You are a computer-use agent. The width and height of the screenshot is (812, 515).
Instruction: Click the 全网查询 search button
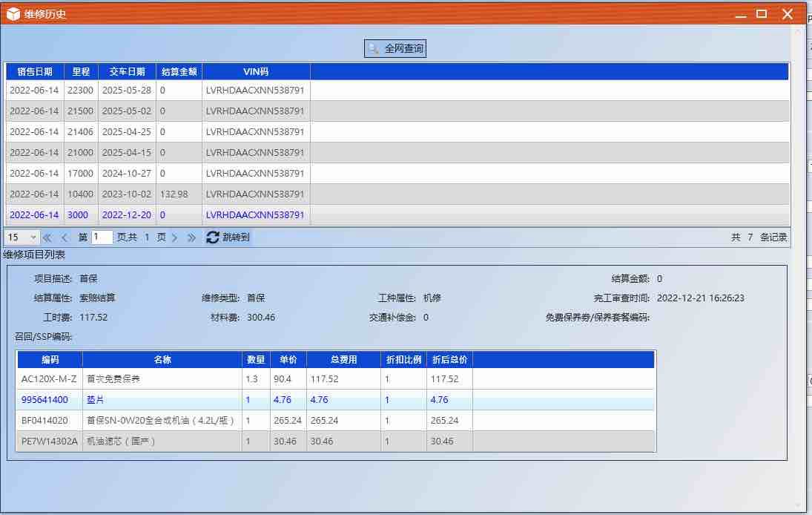[x=395, y=48]
